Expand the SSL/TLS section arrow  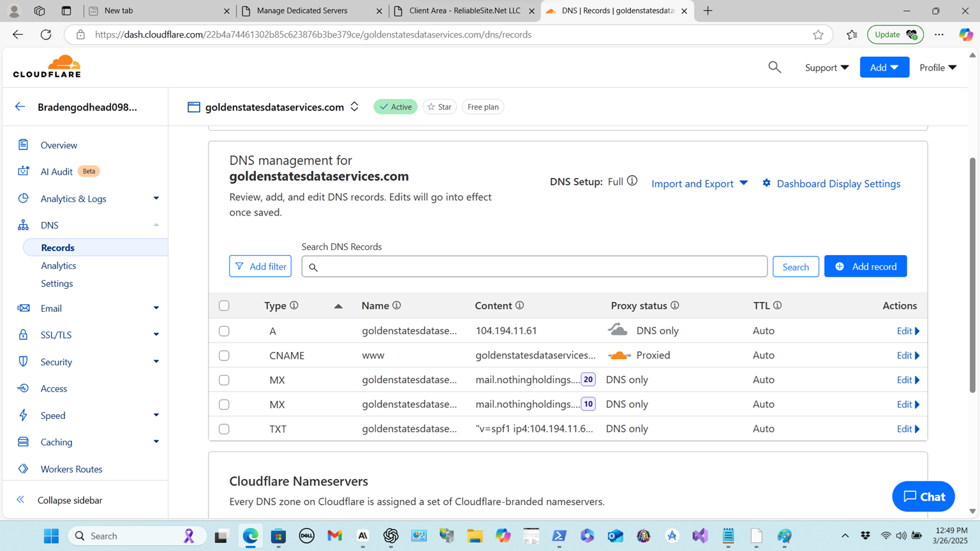(156, 335)
